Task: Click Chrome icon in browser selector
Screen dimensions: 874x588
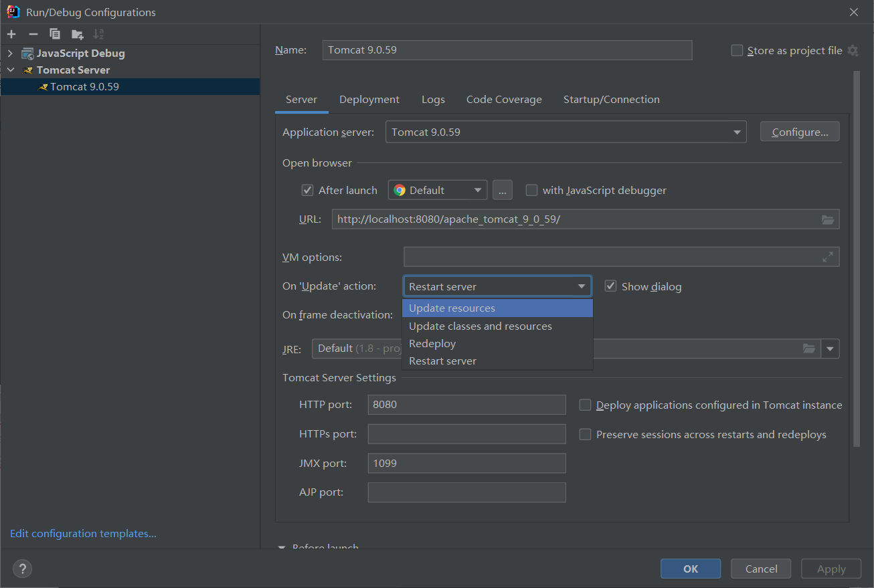Action: [x=400, y=190]
